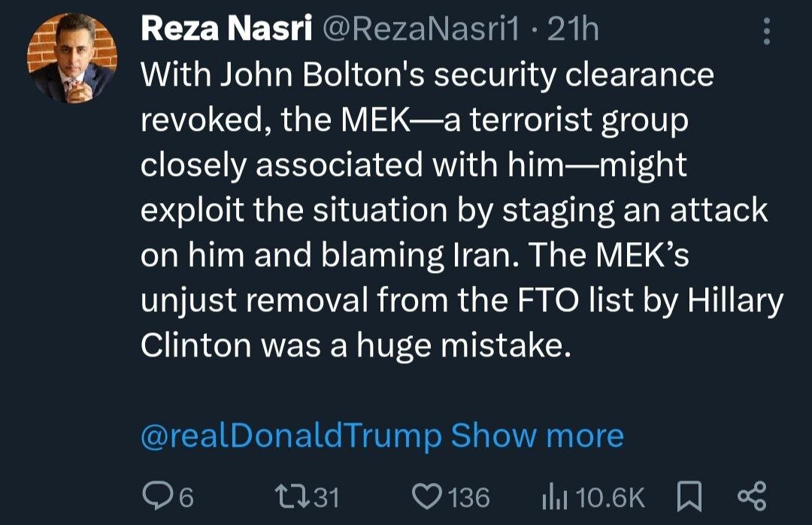812x525 pixels.
Task: Click the tweet line starting 'With John Bolton's'
Action: (426, 75)
